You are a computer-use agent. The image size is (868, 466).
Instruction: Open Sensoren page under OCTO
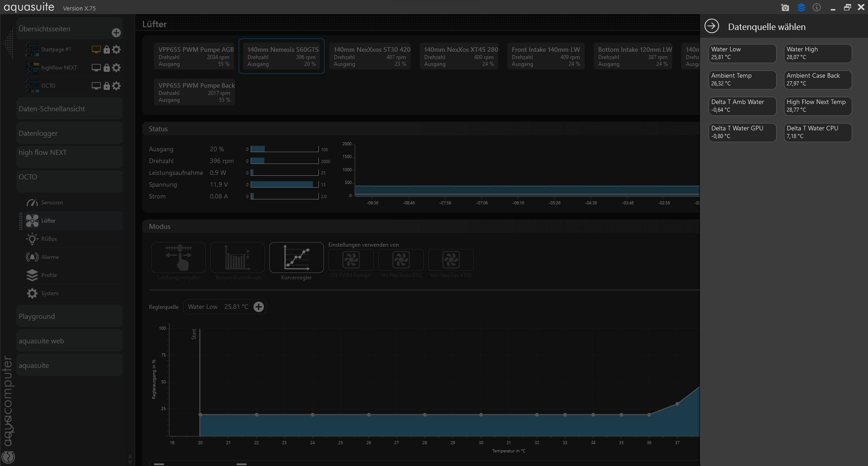(73, 203)
